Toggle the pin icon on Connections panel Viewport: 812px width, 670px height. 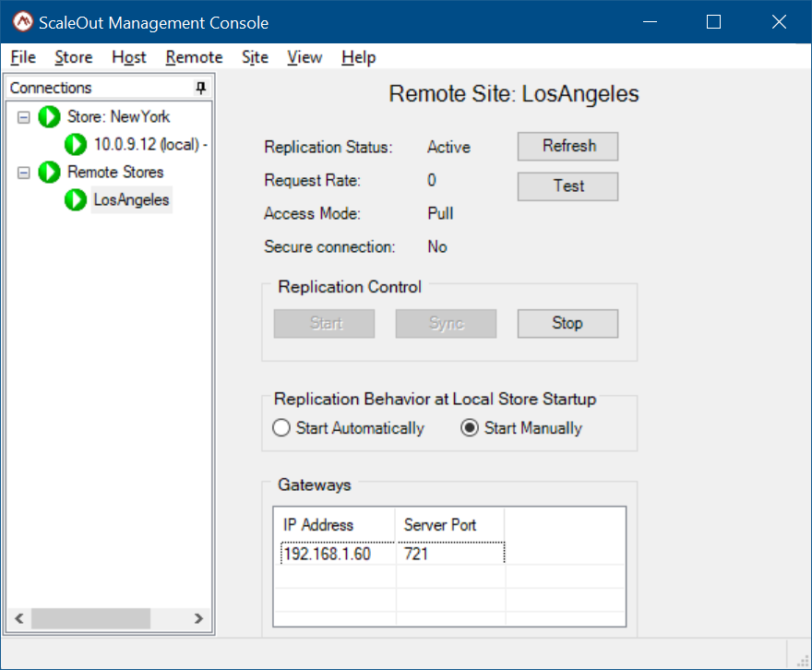pos(201,88)
